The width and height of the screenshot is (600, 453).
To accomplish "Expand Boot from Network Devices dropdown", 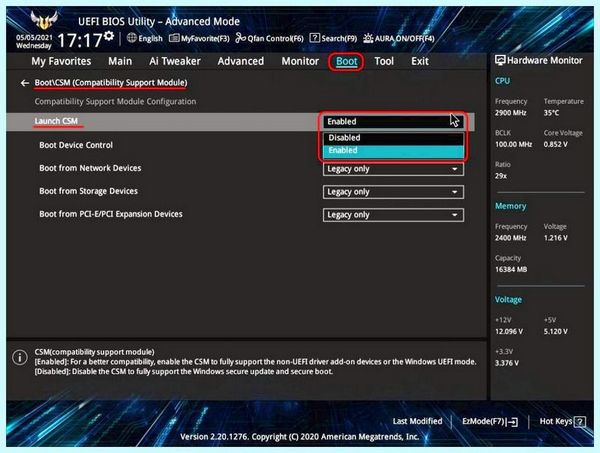I will pos(393,169).
